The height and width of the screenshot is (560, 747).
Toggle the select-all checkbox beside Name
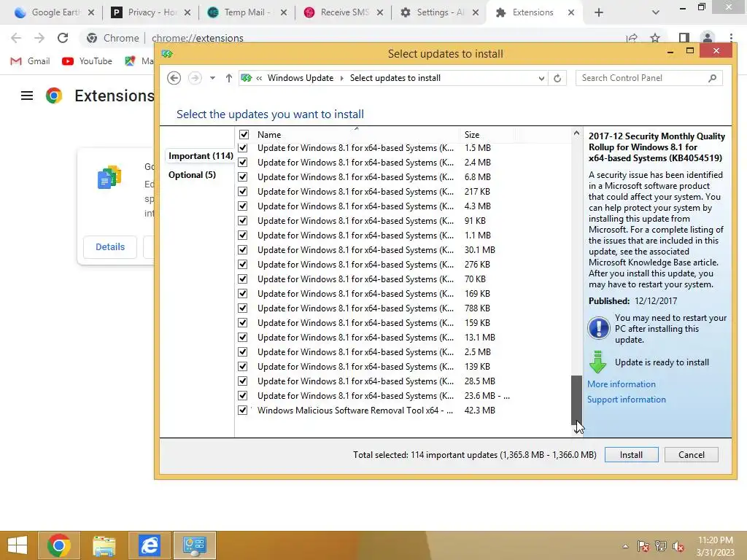pyautogui.click(x=244, y=135)
